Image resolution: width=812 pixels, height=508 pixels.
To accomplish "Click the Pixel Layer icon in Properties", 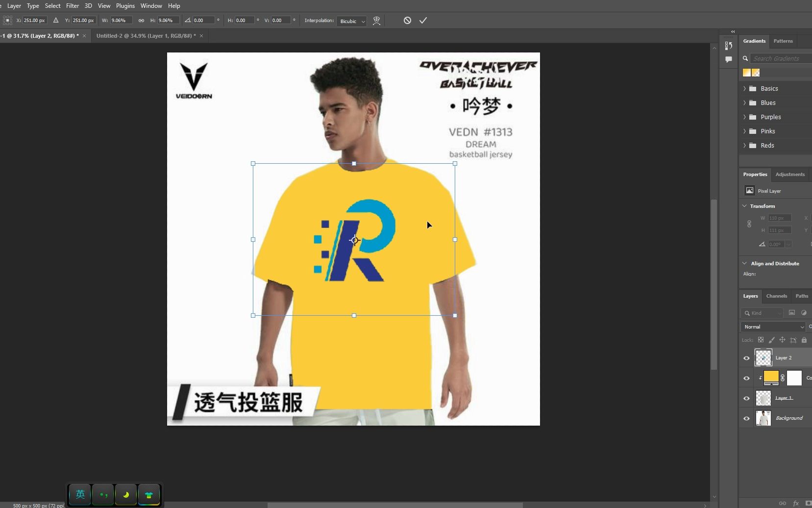I will coord(751,191).
